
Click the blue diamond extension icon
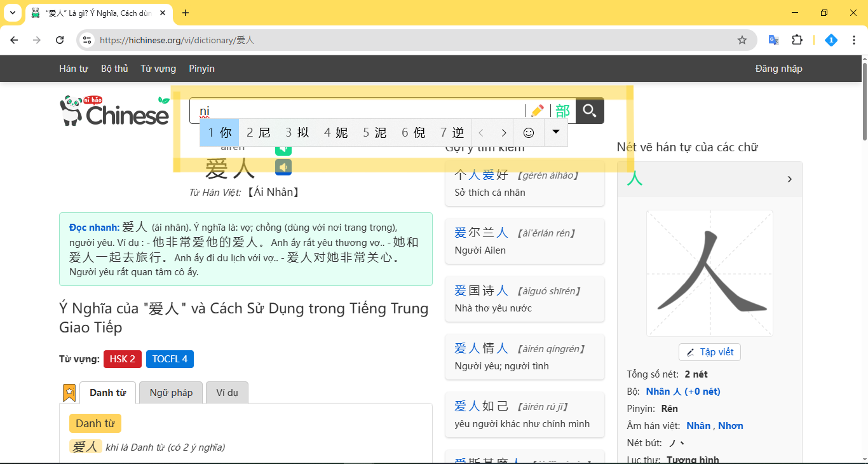coord(831,40)
